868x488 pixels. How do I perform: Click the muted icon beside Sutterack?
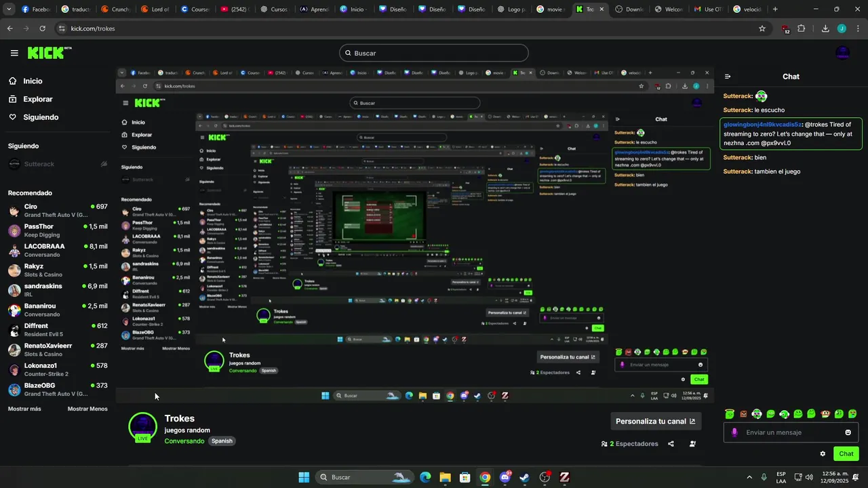pos(104,164)
